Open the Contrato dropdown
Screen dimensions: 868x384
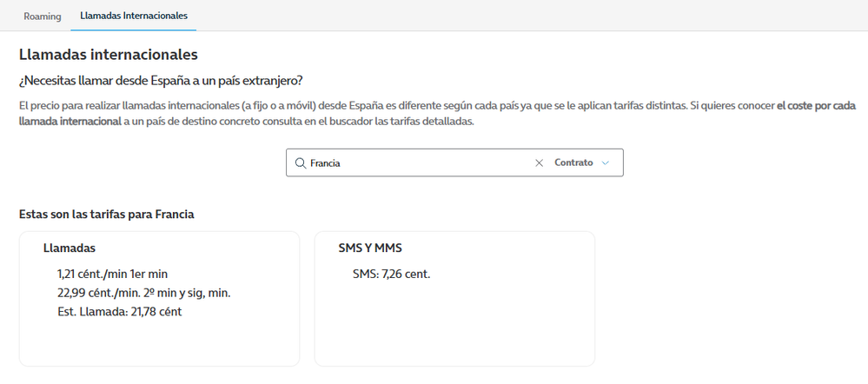[573, 162]
